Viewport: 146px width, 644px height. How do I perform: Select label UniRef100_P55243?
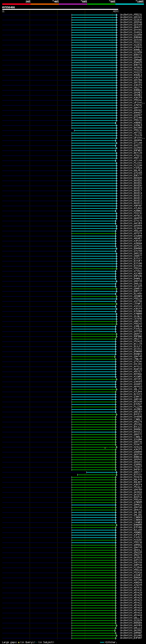pyautogui.click(x=131, y=324)
